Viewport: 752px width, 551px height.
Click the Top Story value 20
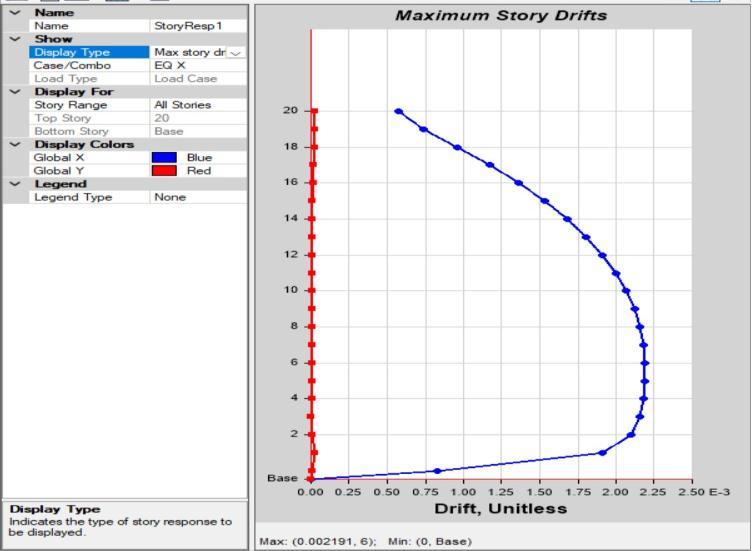pos(162,118)
